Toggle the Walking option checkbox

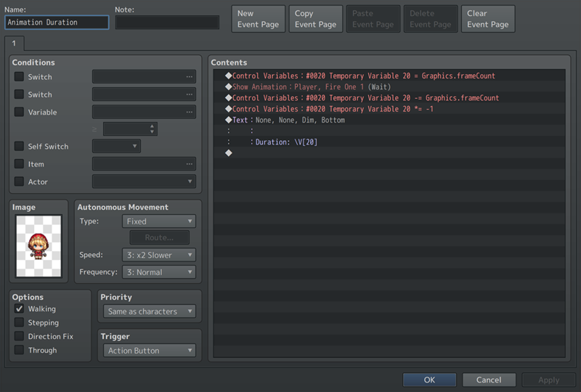pos(20,309)
